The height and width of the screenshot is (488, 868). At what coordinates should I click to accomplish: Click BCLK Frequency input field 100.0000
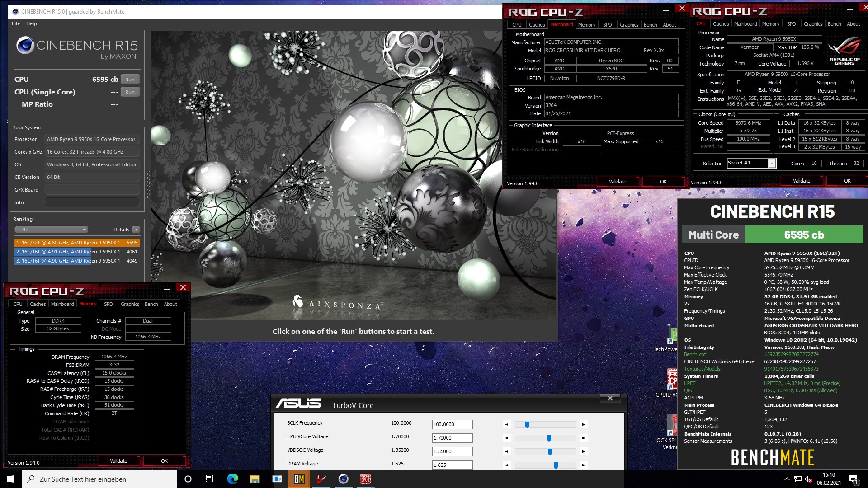[x=452, y=424]
